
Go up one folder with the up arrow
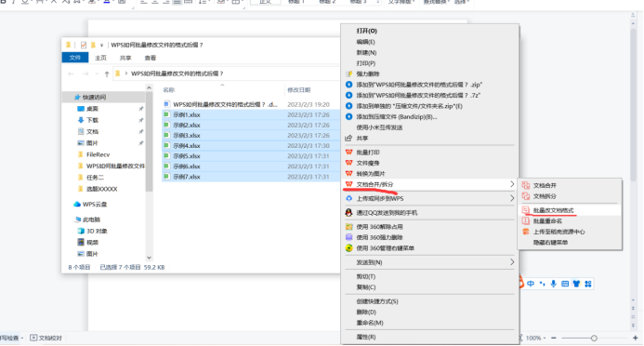pos(107,74)
